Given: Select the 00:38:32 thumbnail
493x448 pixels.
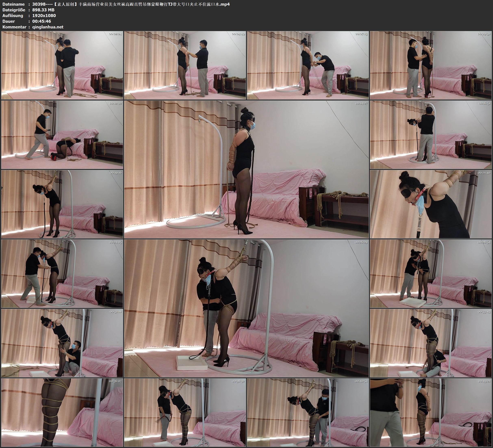Looking at the screenshot, I should pos(185,412).
